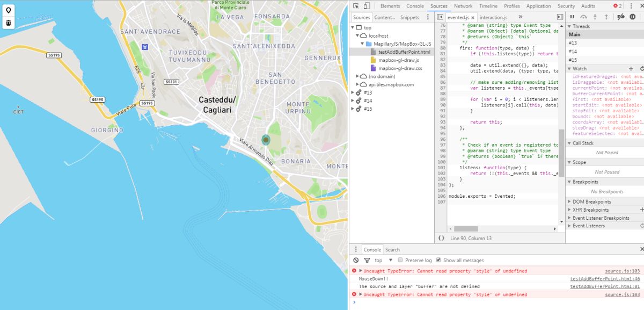This screenshot has height=310, width=644.
Task: Click the step over function call icon
Action: [584, 17]
